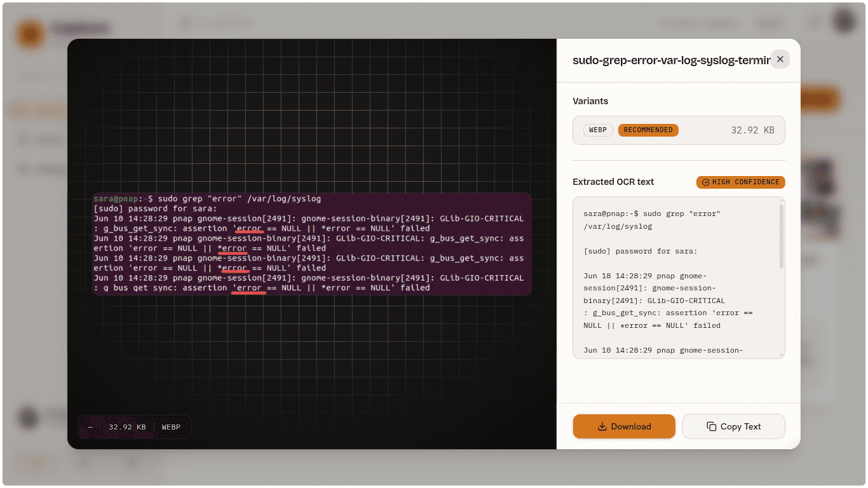Click the download arrow icon
Viewport: 868px width, 488px height.
602,426
